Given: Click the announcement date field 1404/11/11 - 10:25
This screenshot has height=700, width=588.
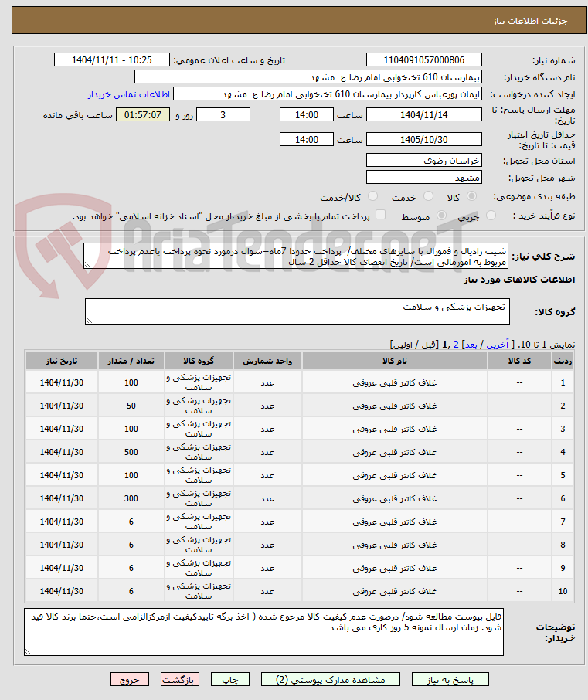Looking at the screenshot, I should [x=111, y=59].
